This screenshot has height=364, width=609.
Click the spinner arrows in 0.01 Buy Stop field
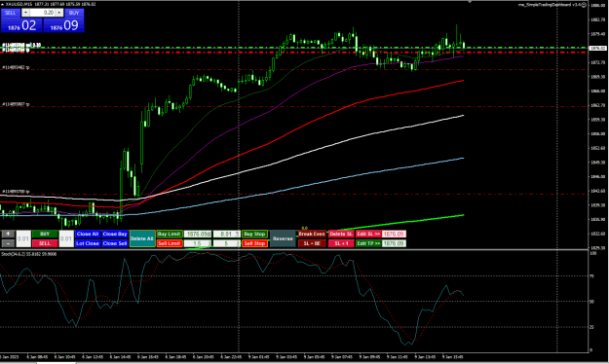238,234
